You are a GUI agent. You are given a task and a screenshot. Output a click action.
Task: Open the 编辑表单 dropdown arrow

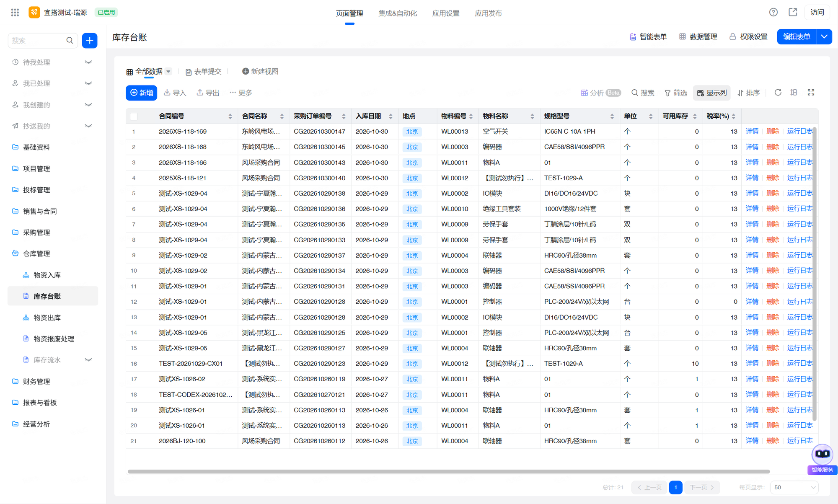pyautogui.click(x=824, y=37)
